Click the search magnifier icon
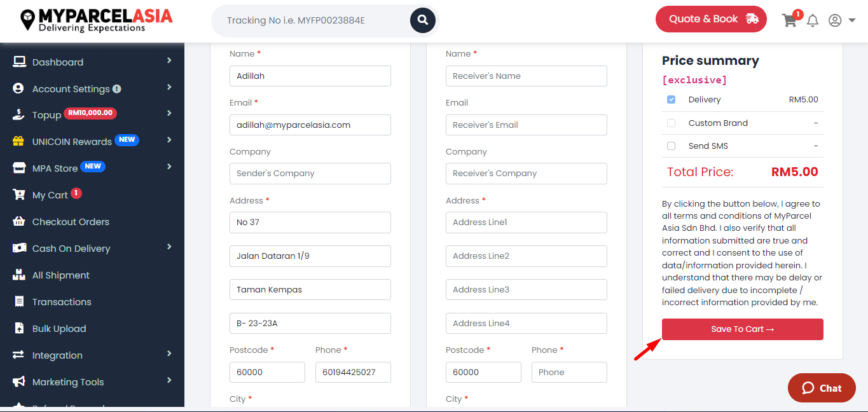 click(422, 20)
